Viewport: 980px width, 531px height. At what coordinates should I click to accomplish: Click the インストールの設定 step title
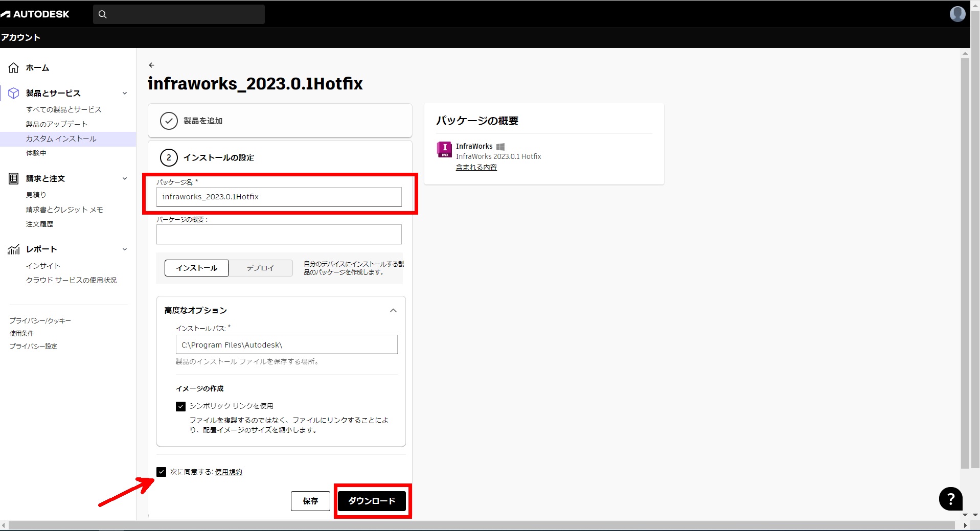(218, 157)
